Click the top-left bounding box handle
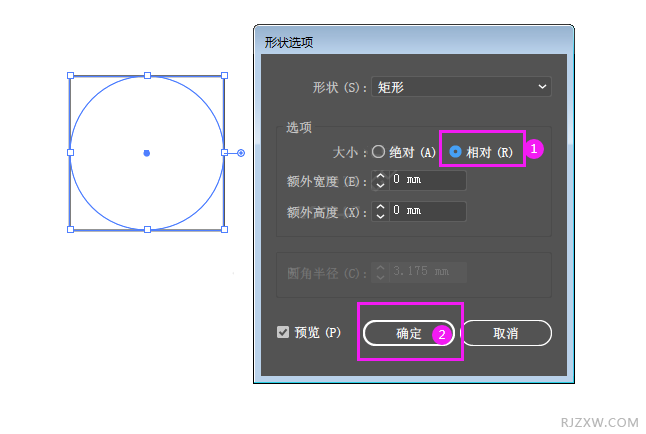646x434 pixels. pyautogui.click(x=70, y=75)
